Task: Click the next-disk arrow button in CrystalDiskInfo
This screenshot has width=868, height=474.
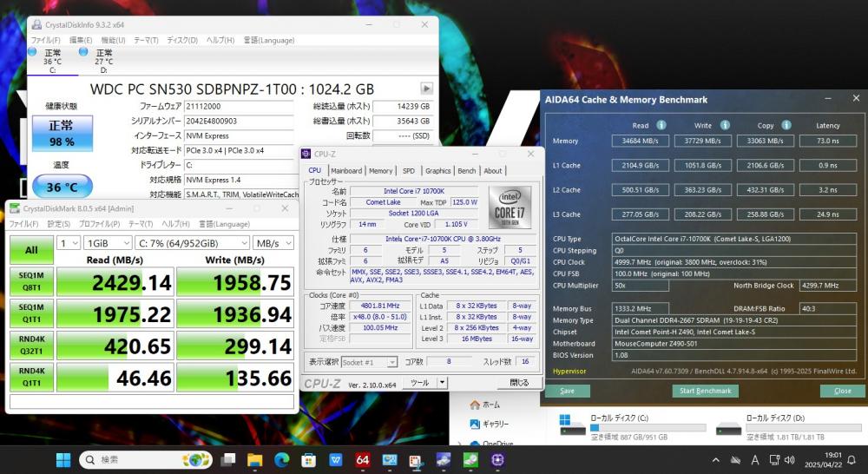Action: pyautogui.click(x=426, y=89)
